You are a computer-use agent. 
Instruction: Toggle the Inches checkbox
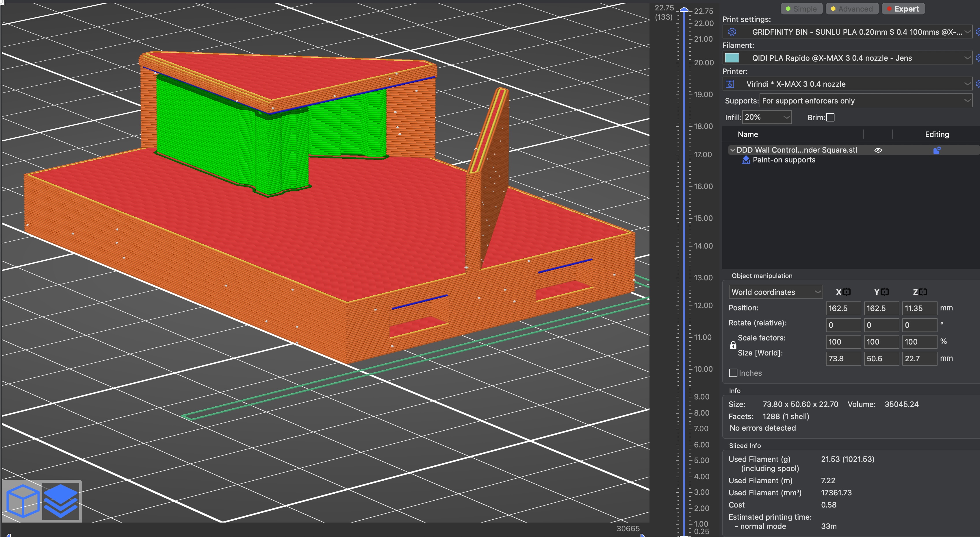(733, 373)
